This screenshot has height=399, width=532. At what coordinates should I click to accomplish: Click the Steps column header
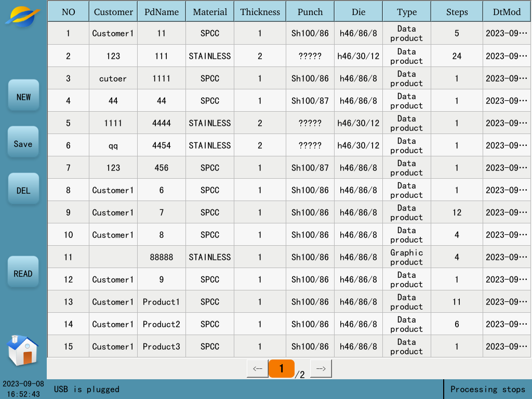pos(457,12)
